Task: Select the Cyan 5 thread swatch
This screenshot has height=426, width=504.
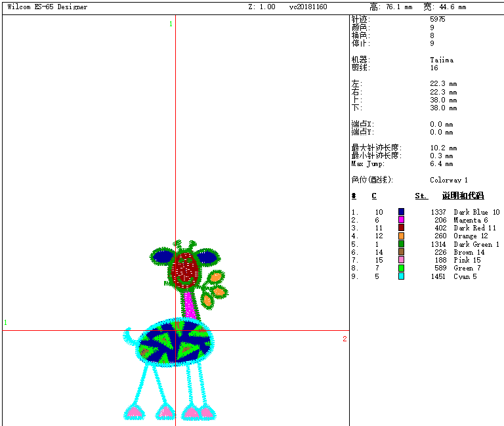Action: pos(401,276)
